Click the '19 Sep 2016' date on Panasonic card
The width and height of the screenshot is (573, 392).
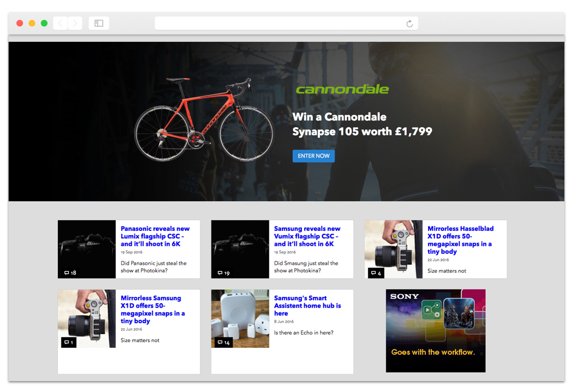coord(132,252)
